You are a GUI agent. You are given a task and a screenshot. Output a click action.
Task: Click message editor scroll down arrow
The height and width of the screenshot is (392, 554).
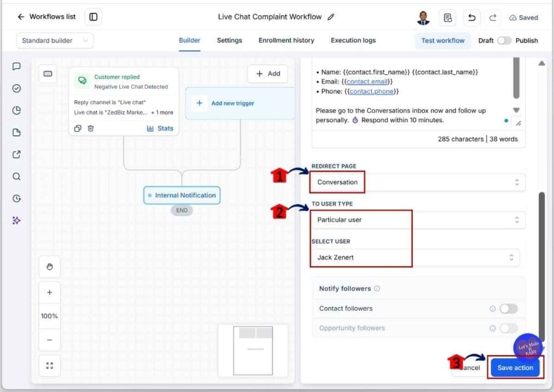[516, 110]
